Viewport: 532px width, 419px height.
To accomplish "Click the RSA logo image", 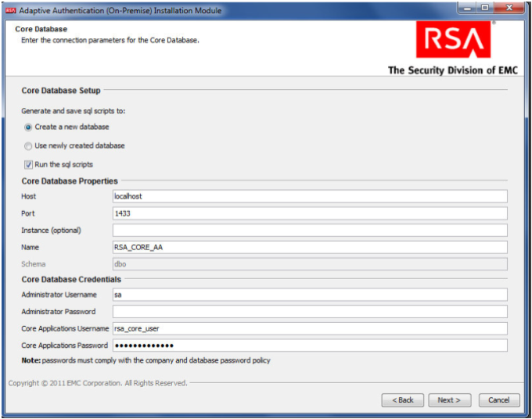I will point(453,39).
